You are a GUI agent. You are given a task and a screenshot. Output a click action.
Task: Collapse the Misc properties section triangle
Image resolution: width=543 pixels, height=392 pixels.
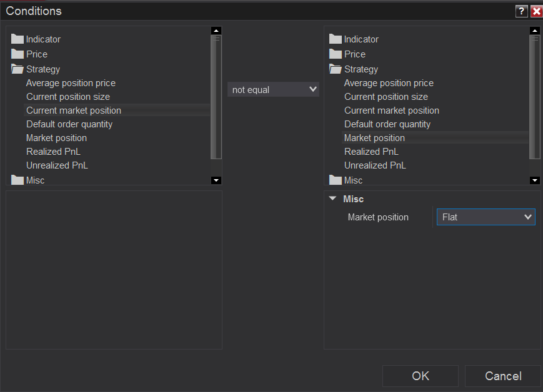332,199
